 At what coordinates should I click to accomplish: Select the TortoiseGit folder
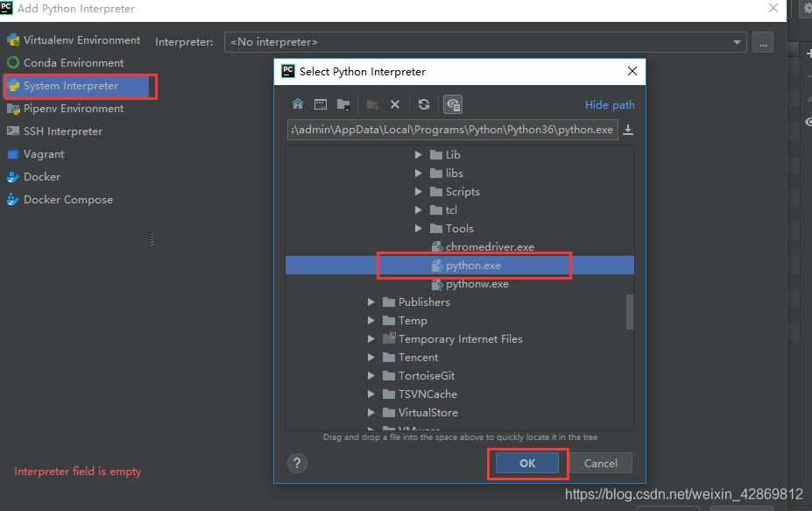419,375
